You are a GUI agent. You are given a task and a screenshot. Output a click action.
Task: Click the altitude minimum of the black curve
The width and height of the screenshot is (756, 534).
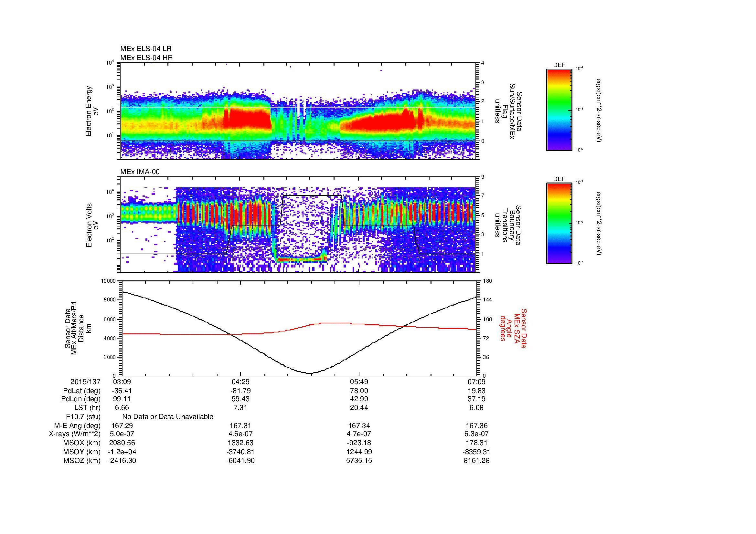310,373
